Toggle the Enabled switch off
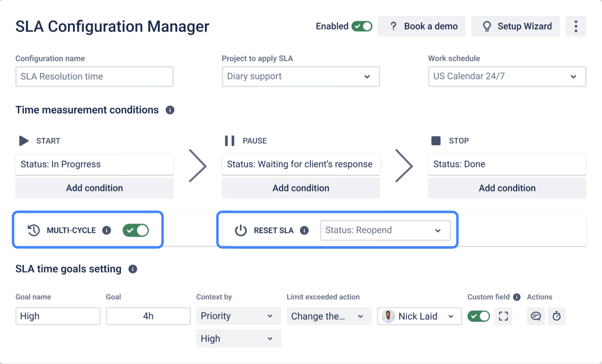The width and height of the screenshot is (602, 364). pyautogui.click(x=362, y=26)
